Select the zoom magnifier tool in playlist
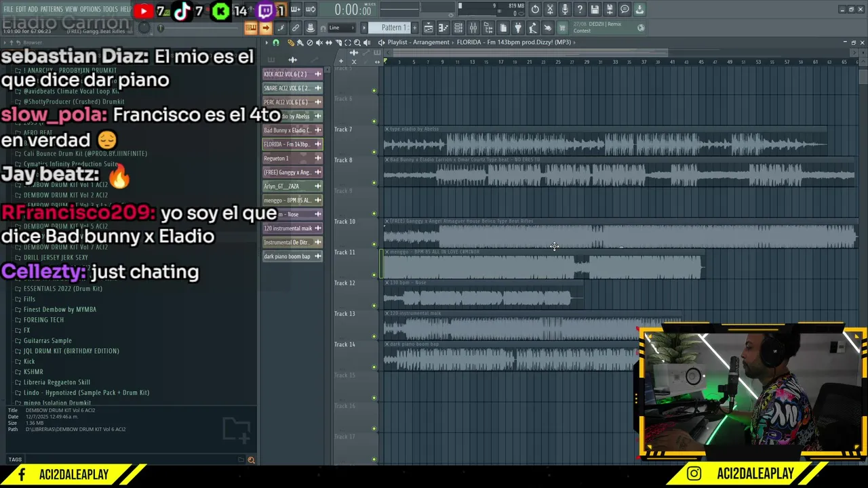The image size is (868, 488). (x=357, y=42)
